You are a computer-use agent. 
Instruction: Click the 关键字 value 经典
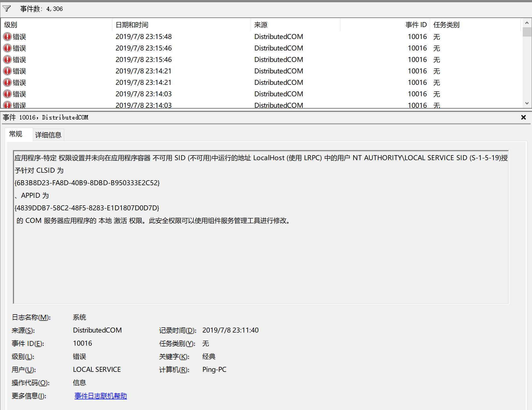click(x=209, y=356)
